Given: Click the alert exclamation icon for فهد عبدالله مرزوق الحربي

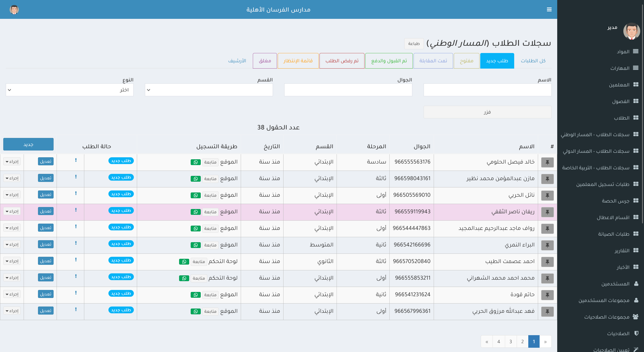Looking at the screenshot, I should pyautogui.click(x=76, y=309).
